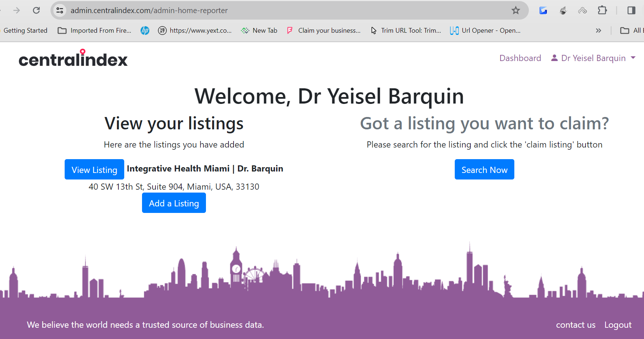Image resolution: width=644 pixels, height=339 pixels.
Task: Click 'Got a listing you want to claim?' heading
Action: click(485, 124)
